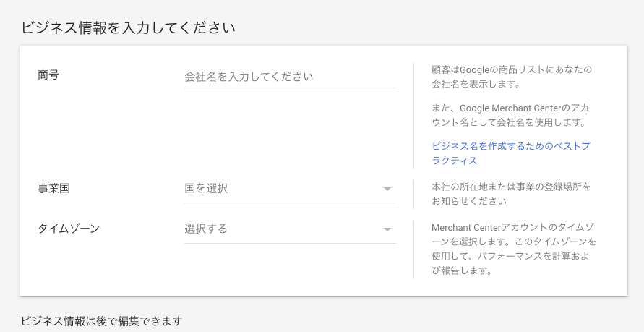Click help text about 本社の所在地
Screen dimensions: 644x332
click(510, 194)
